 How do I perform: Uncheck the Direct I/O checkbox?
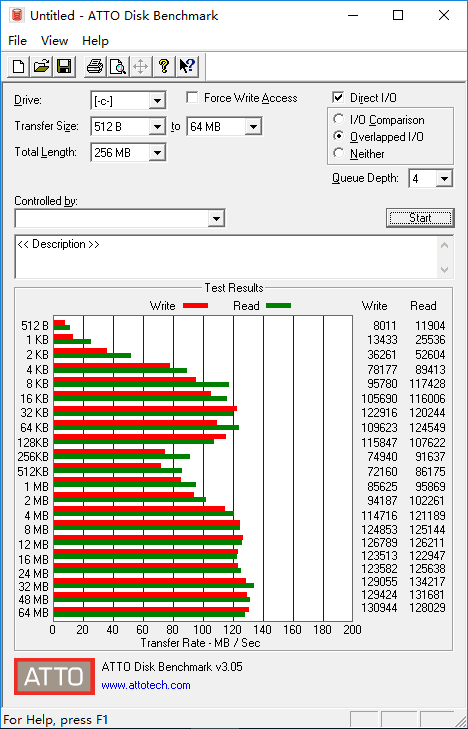(338, 98)
